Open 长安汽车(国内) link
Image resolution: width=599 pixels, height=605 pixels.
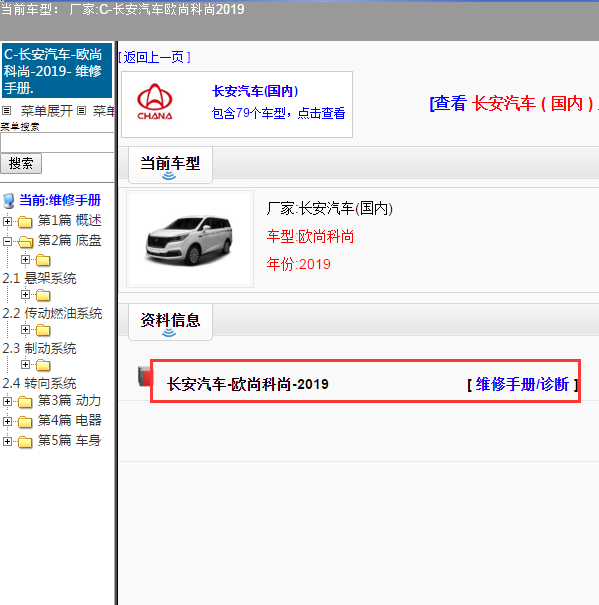click(x=255, y=91)
